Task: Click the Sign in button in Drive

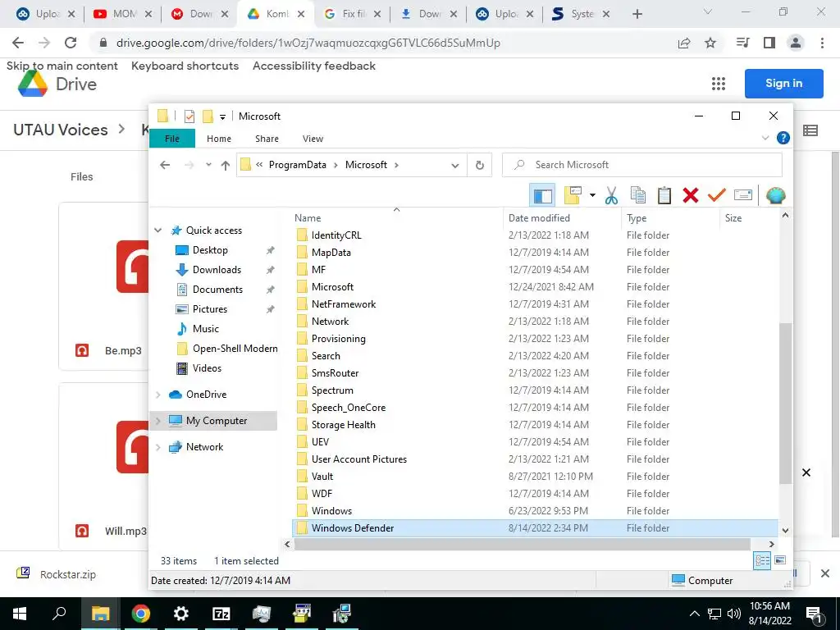Action: [783, 84]
